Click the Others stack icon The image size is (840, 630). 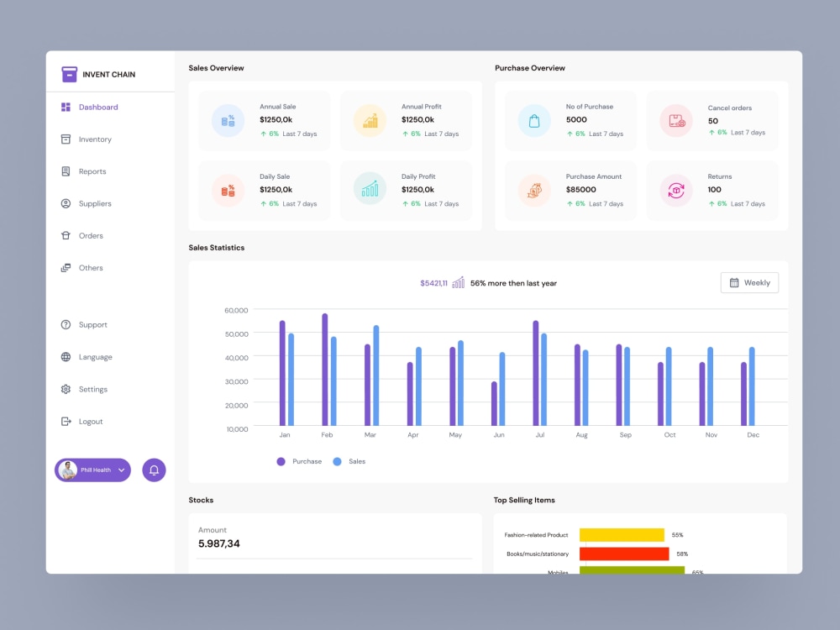click(x=66, y=268)
